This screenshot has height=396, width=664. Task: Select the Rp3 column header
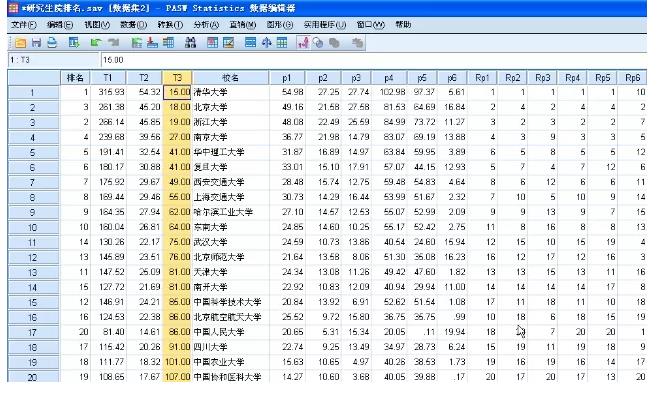point(542,78)
